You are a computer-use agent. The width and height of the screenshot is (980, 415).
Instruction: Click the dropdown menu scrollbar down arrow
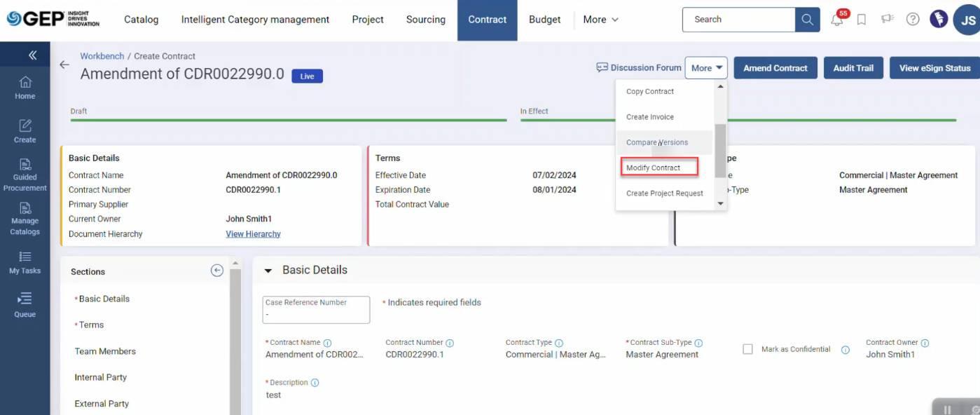click(x=720, y=203)
